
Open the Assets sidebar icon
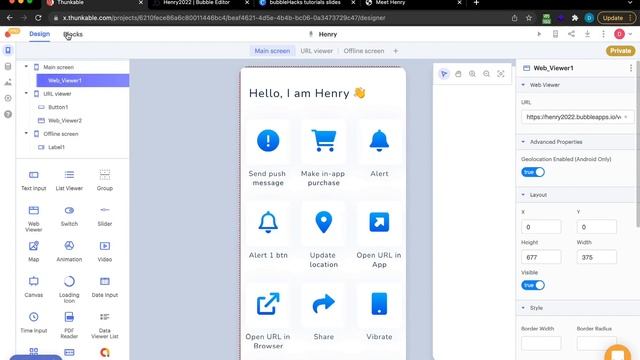coord(8,82)
